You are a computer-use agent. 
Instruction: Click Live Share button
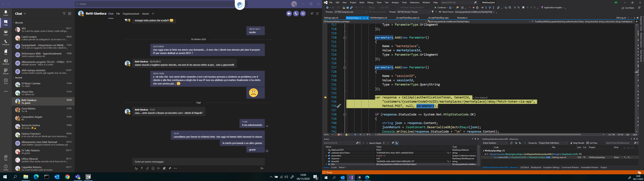coord(628,8)
